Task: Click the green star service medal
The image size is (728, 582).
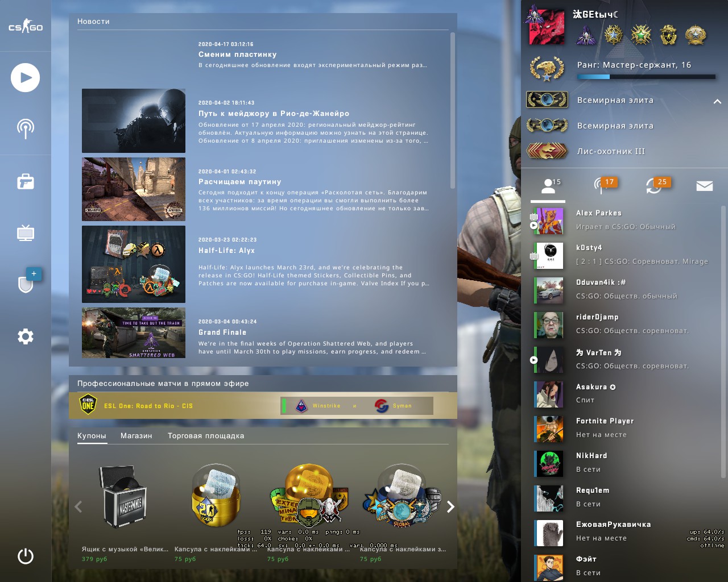Action: point(641,35)
